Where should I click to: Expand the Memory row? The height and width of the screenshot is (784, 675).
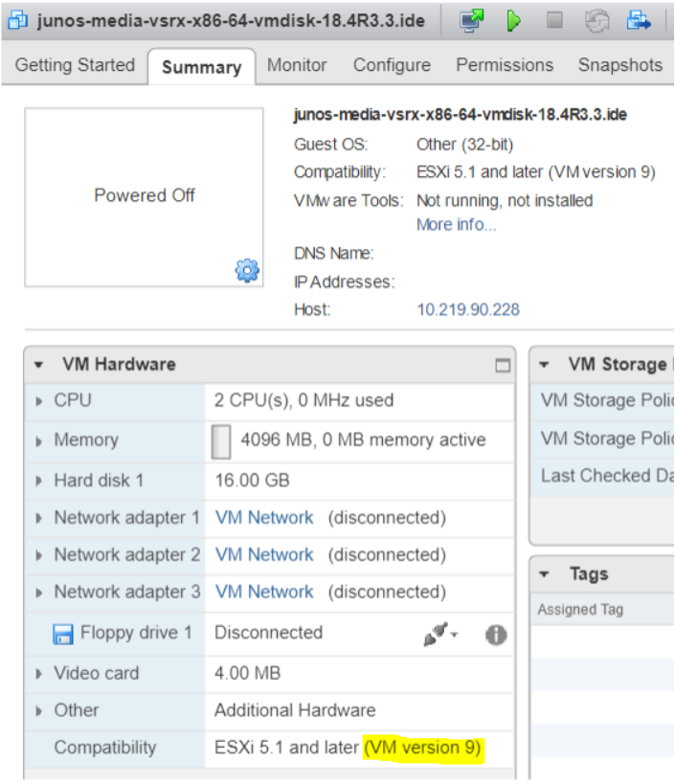click(39, 441)
